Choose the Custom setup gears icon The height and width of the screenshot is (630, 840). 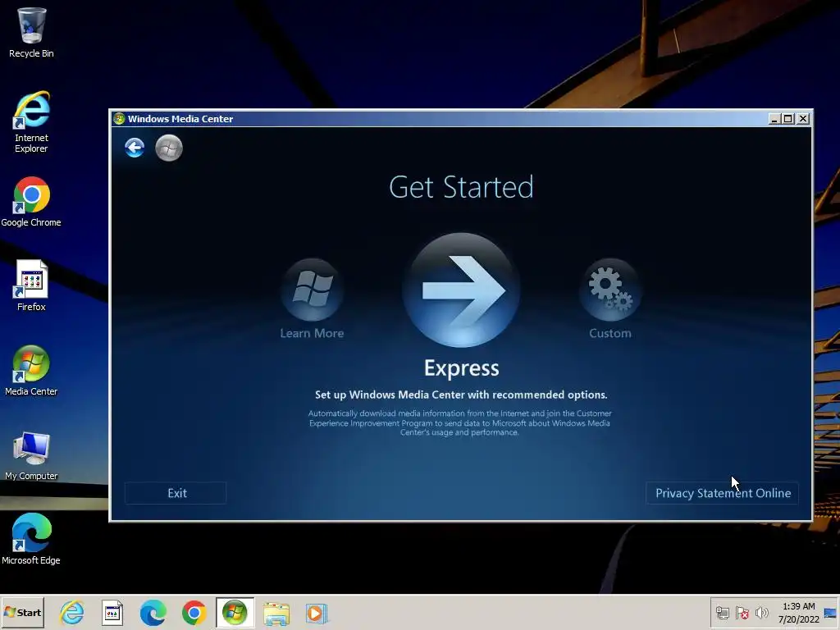tap(610, 290)
